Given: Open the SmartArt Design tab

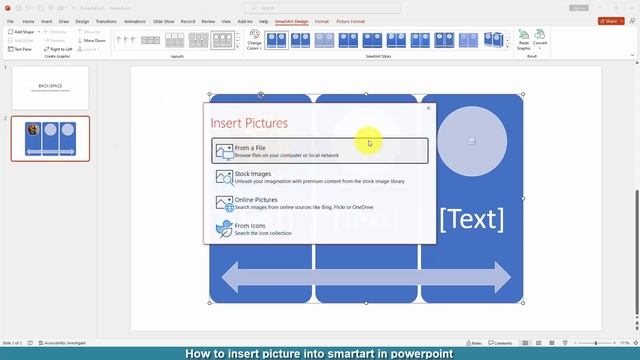Looking at the screenshot, I should coord(291,21).
